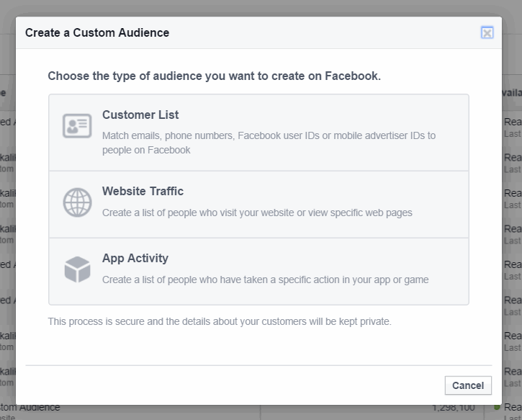Click the green status dot at bottom right

pyautogui.click(x=497, y=408)
